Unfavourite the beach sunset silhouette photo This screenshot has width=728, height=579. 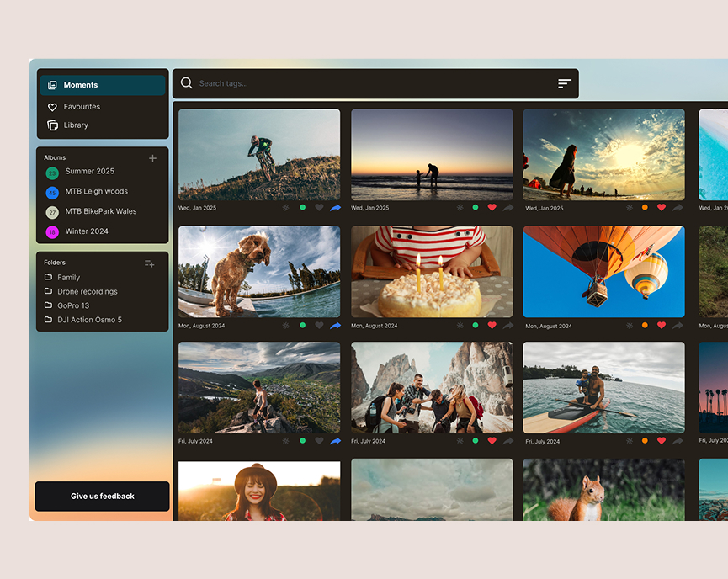click(x=492, y=208)
